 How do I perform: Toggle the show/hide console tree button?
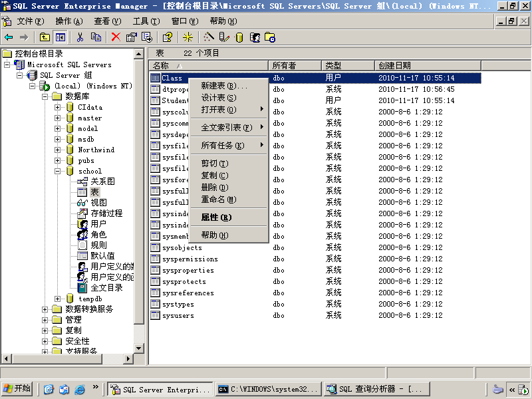tap(61, 37)
